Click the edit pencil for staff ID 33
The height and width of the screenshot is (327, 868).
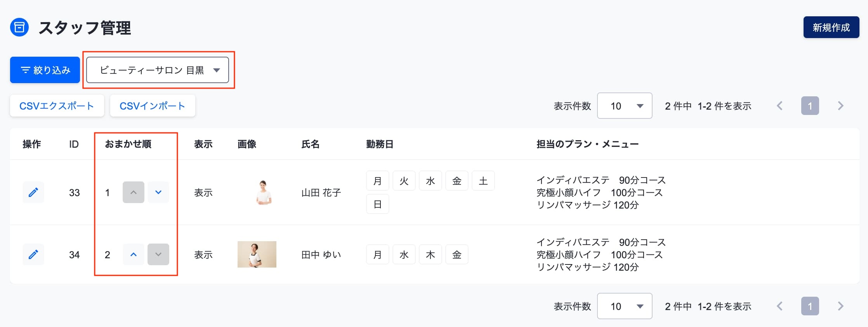[x=33, y=192]
